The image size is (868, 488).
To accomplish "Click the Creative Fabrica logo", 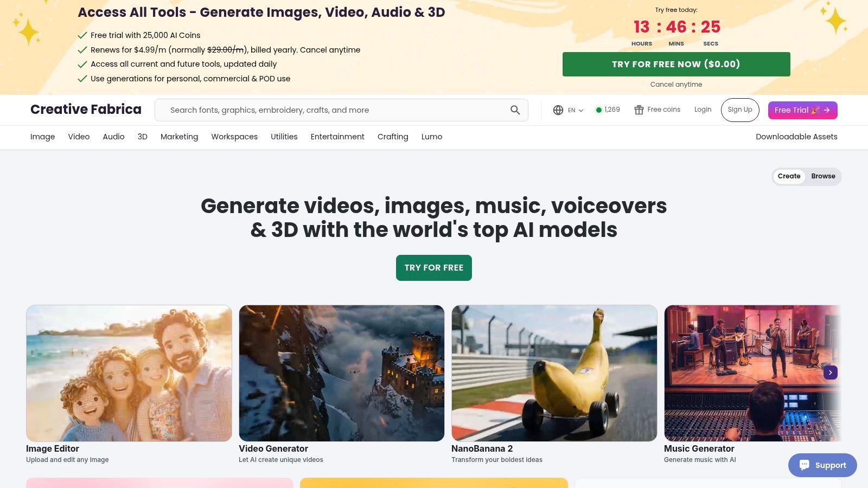I will (x=86, y=110).
